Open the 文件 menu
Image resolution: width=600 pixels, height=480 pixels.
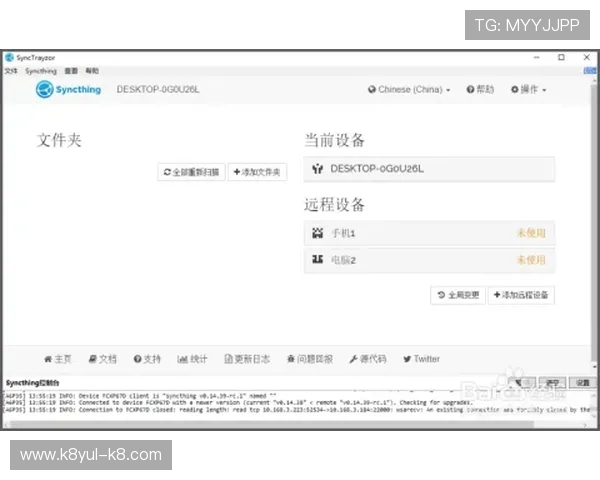(11, 71)
